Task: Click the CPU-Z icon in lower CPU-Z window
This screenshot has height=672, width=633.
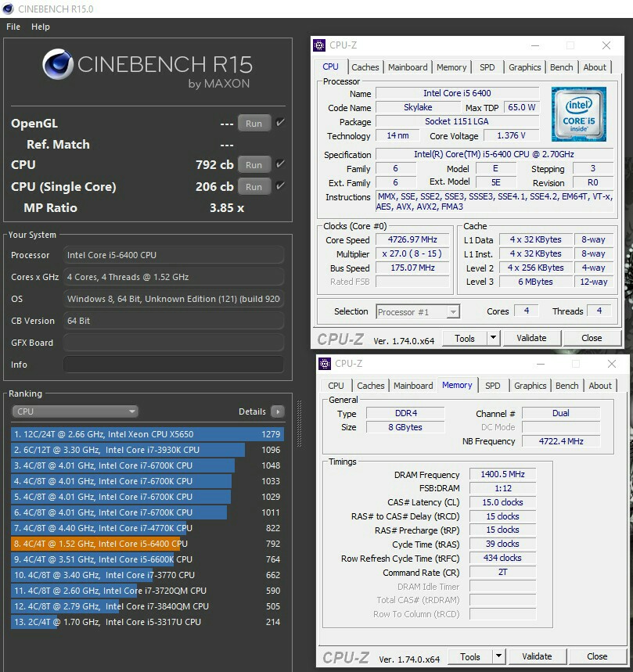Action: 325,364
